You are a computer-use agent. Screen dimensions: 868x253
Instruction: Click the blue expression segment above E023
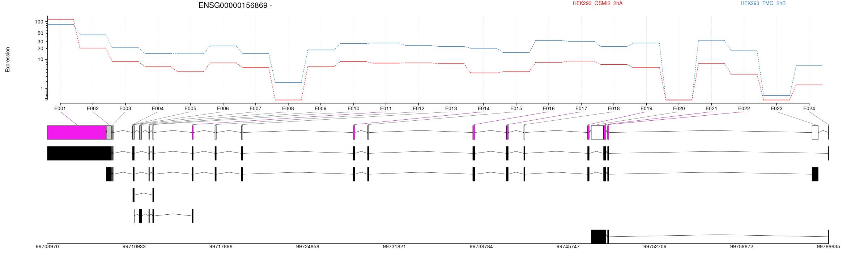click(776, 95)
